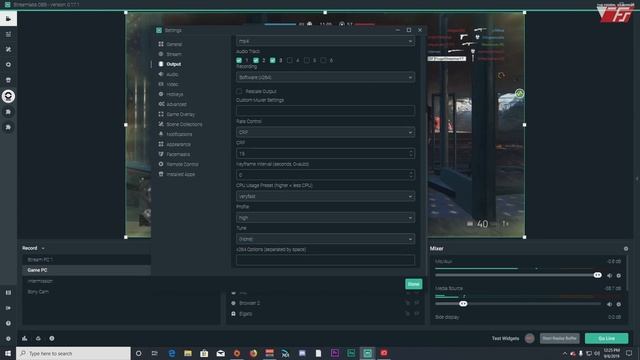Screen dimensions: 640x360
Task: Click the Windows taskbar search box
Action: pos(73,353)
